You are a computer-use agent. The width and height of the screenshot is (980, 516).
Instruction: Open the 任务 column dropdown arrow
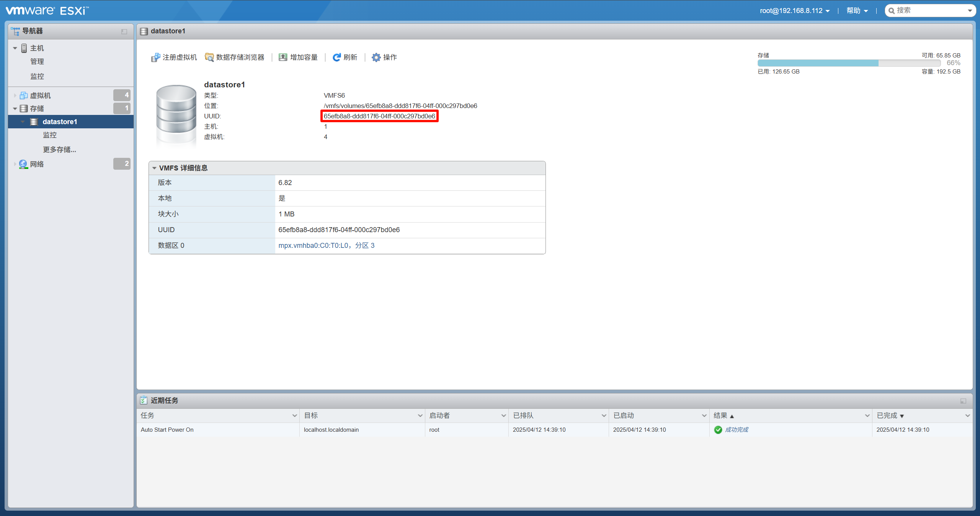click(x=294, y=416)
